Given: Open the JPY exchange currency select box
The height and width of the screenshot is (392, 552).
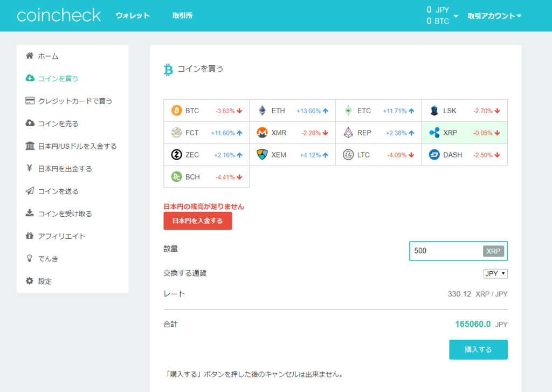Looking at the screenshot, I should pos(495,273).
